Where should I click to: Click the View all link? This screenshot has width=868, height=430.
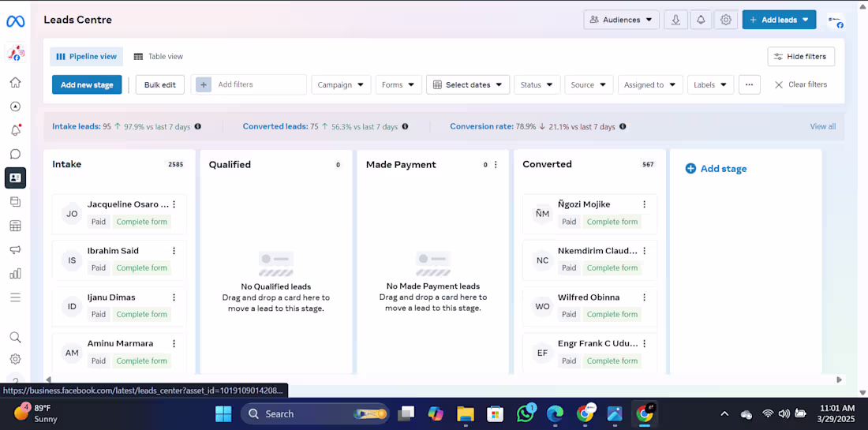(822, 126)
